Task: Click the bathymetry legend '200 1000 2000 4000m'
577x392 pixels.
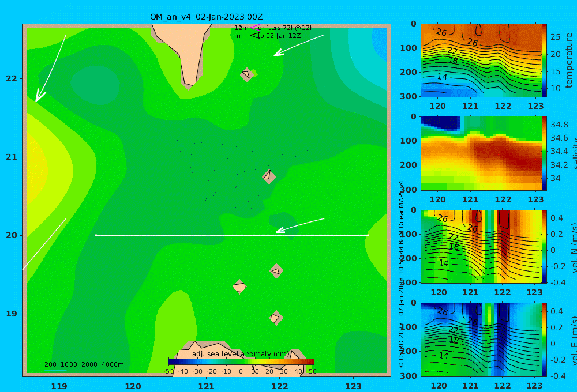Action: click(84, 364)
